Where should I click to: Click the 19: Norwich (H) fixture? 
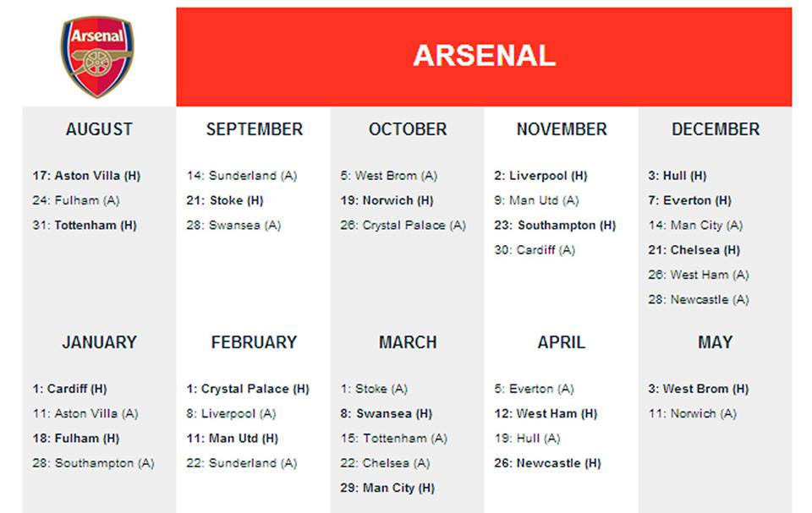click(387, 200)
